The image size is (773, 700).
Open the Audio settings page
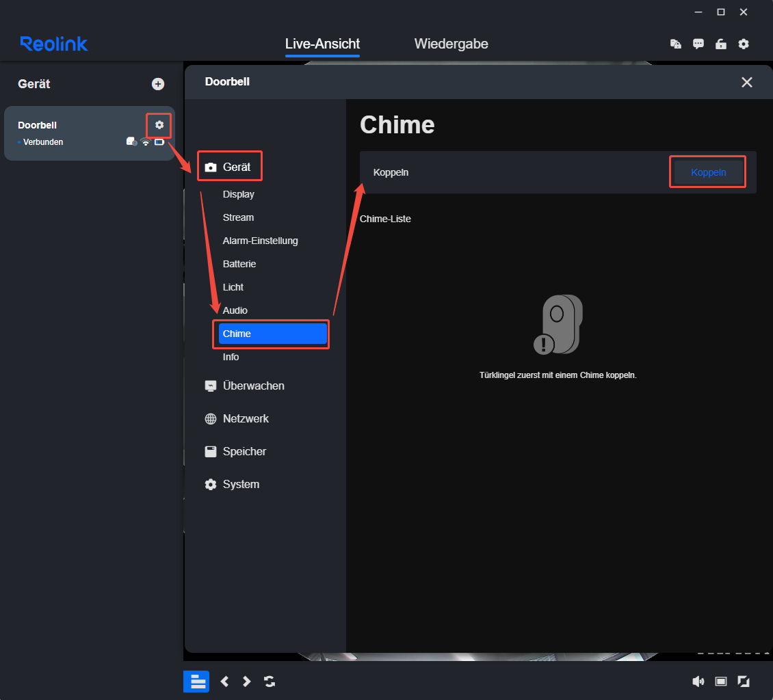[x=235, y=310]
